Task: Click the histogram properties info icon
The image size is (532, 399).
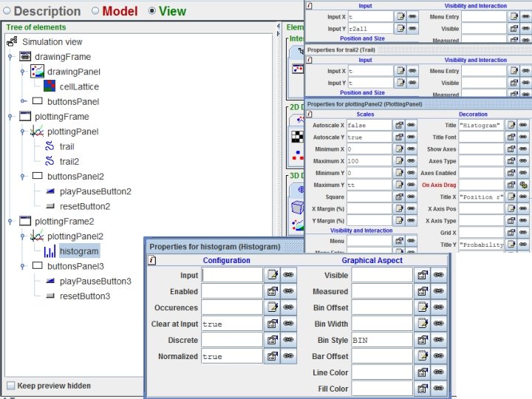Action: (x=152, y=260)
